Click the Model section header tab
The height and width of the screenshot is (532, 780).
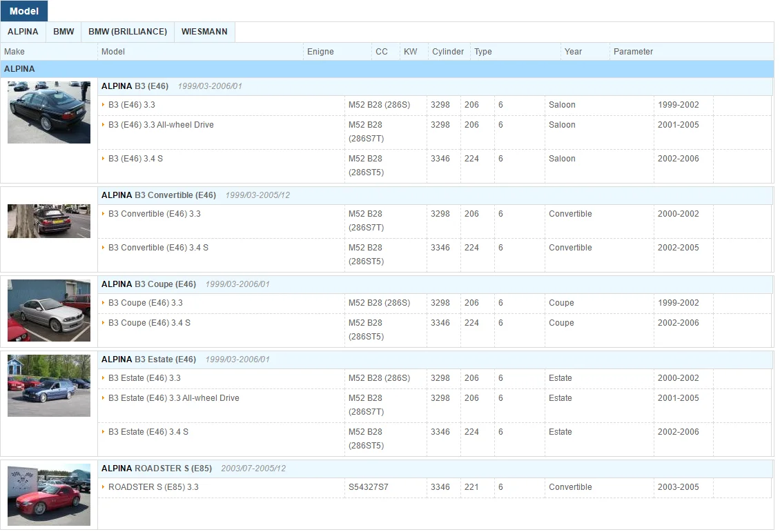24,11
